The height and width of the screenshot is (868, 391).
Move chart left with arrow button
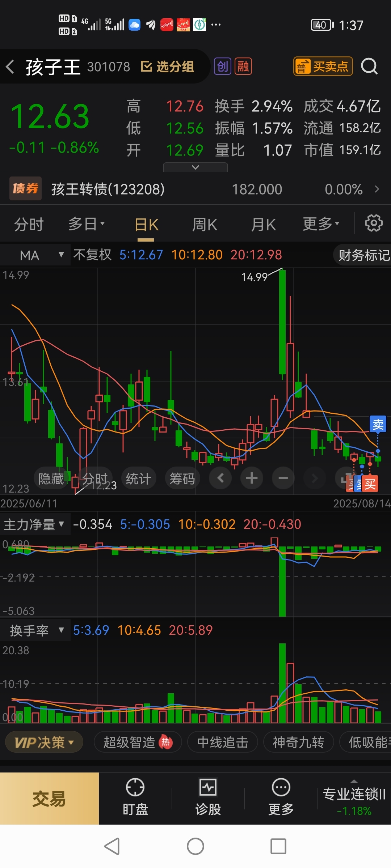click(x=220, y=478)
